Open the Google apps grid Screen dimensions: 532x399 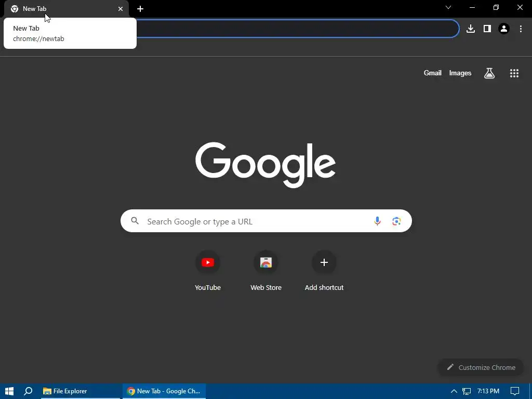point(514,73)
